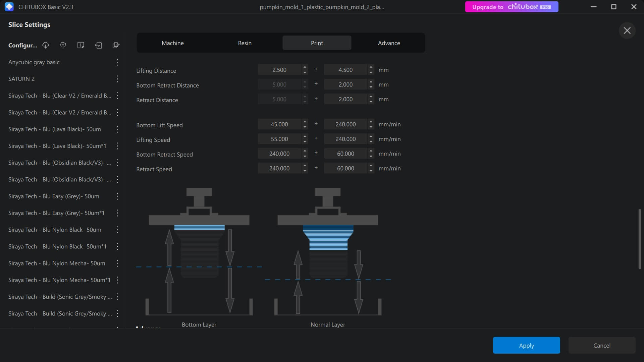Click the Bottom Retract Speed label
This screenshot has height=362, width=644.
click(164, 155)
